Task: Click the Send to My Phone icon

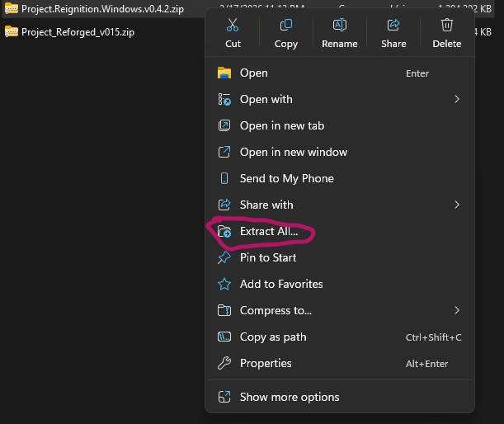Action: click(x=224, y=178)
